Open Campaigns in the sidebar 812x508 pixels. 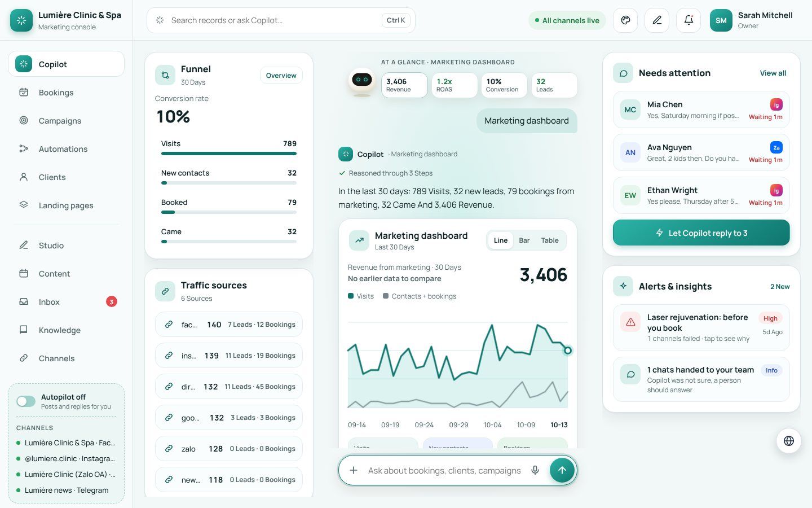tap(66, 121)
